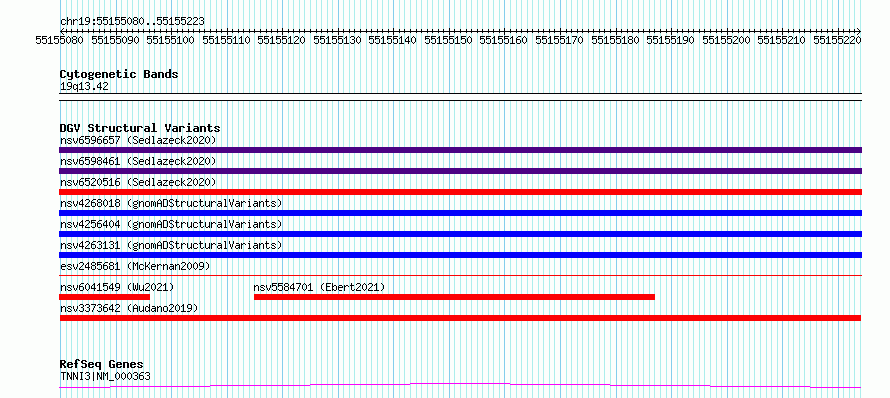Click the chr19:55155080..55155223 region label
Viewport: 890px width, 398px height.
click(132, 22)
